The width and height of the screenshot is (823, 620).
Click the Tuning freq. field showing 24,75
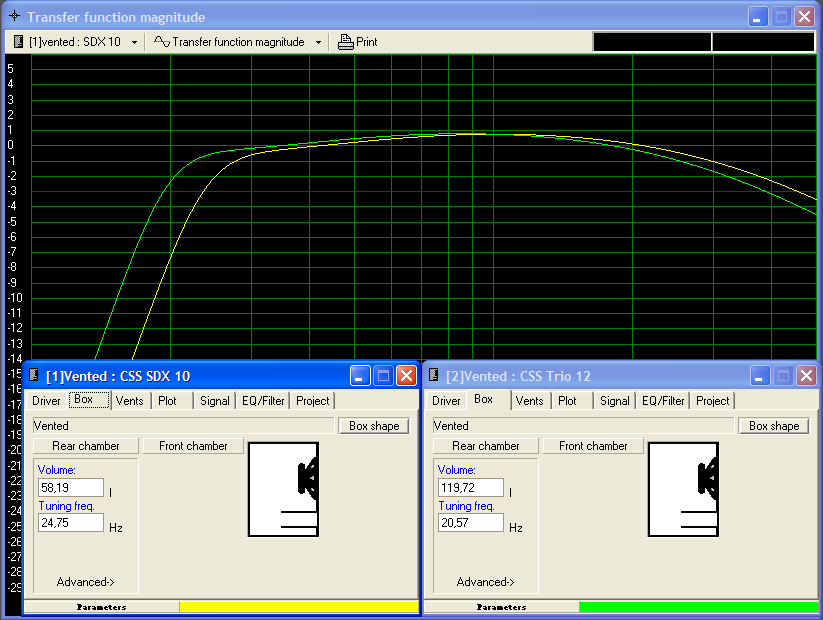71,523
